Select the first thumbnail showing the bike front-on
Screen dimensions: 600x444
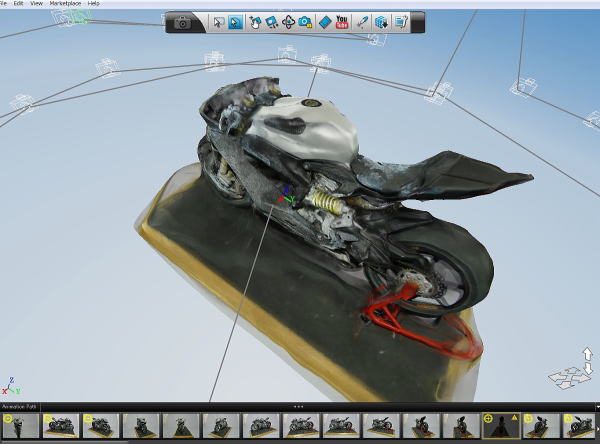[21, 425]
